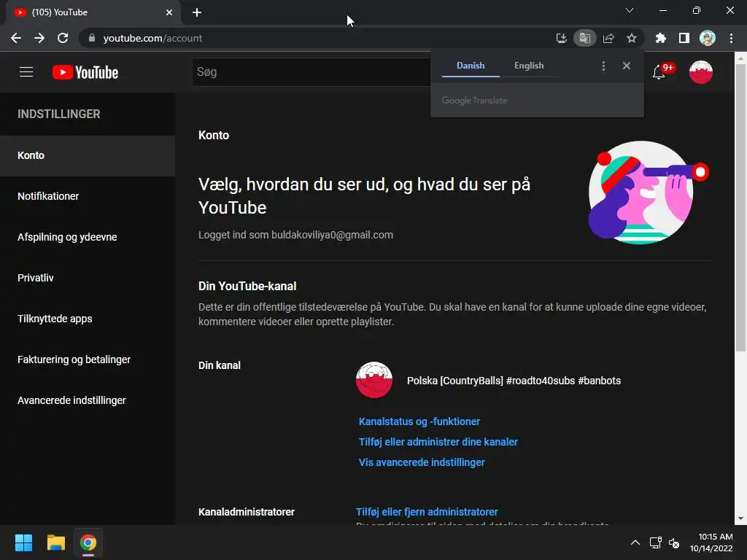This screenshot has height=560, width=747.
Task: Open Afspilning og ydeevne settings
Action: (88, 237)
